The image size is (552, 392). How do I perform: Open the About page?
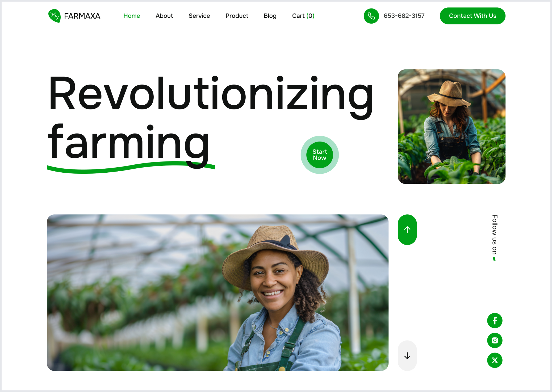[x=164, y=16]
